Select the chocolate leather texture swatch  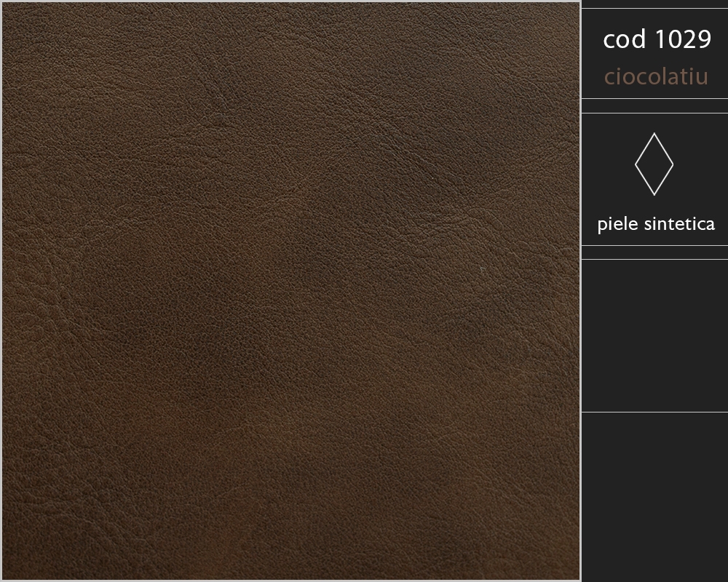[x=291, y=291]
